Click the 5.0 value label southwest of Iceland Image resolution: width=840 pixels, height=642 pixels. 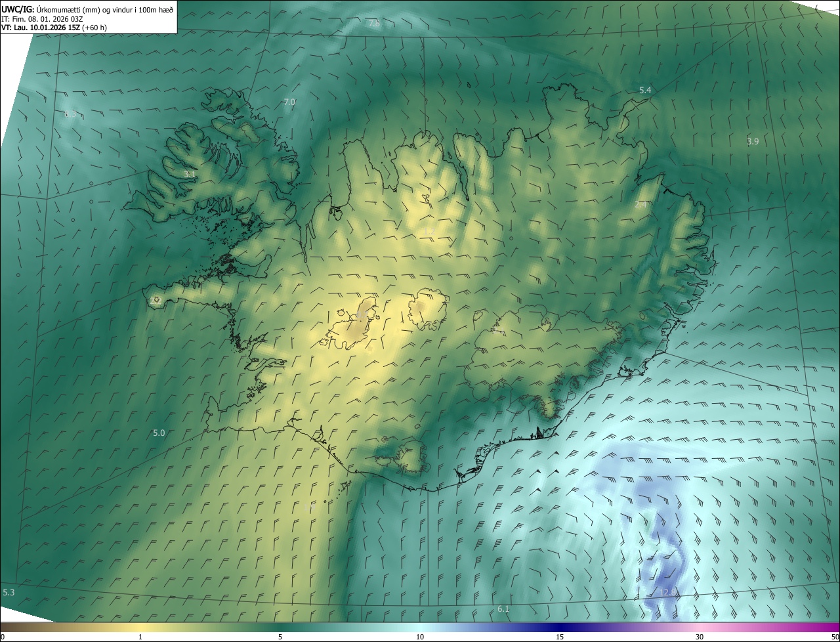click(159, 433)
